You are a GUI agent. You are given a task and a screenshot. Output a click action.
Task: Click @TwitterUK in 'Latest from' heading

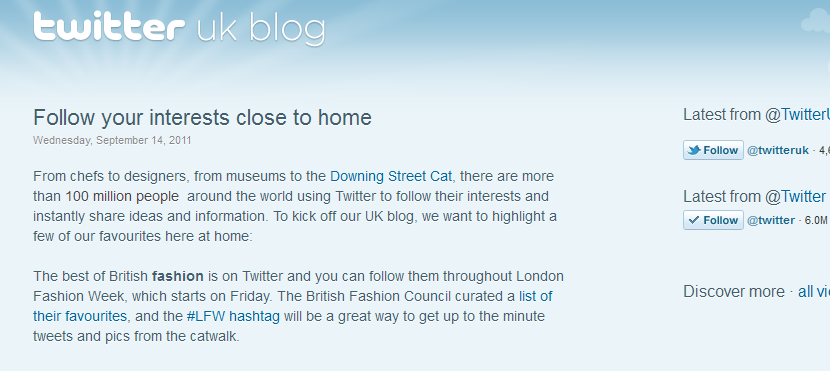click(797, 115)
